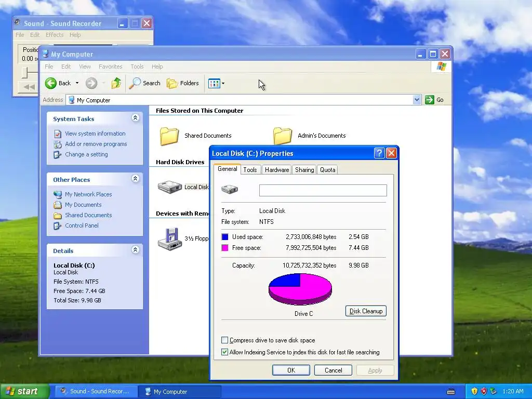Click the Sound Recorder taskbar button

(96, 391)
